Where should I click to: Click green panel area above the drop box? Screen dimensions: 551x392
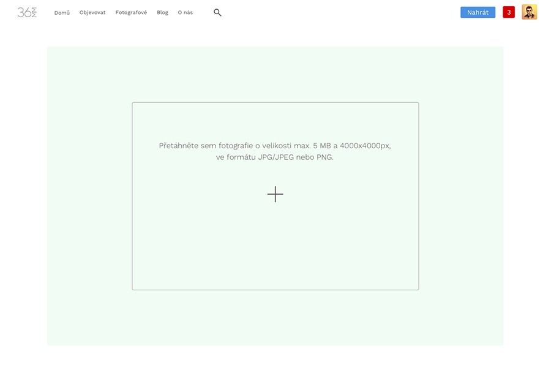pos(275,73)
